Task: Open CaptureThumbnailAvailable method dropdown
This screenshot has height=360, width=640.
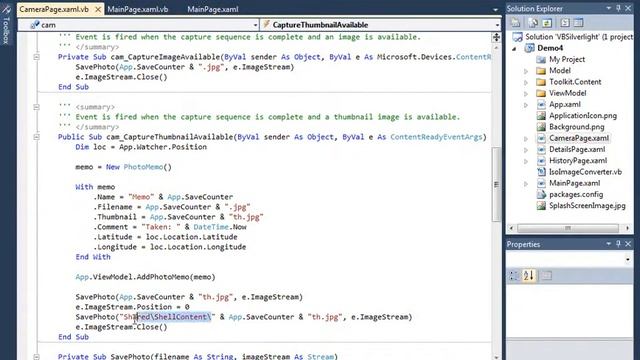Action: pos(498,25)
